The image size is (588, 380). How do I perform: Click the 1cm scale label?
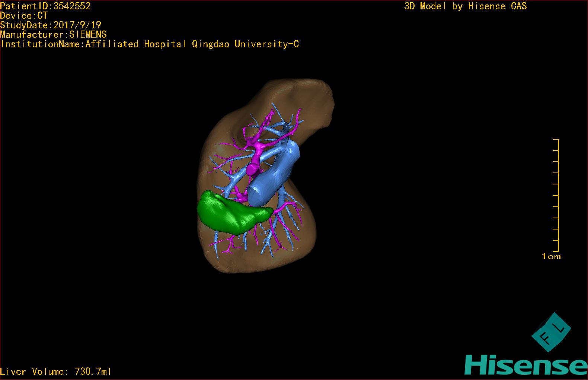(x=551, y=256)
